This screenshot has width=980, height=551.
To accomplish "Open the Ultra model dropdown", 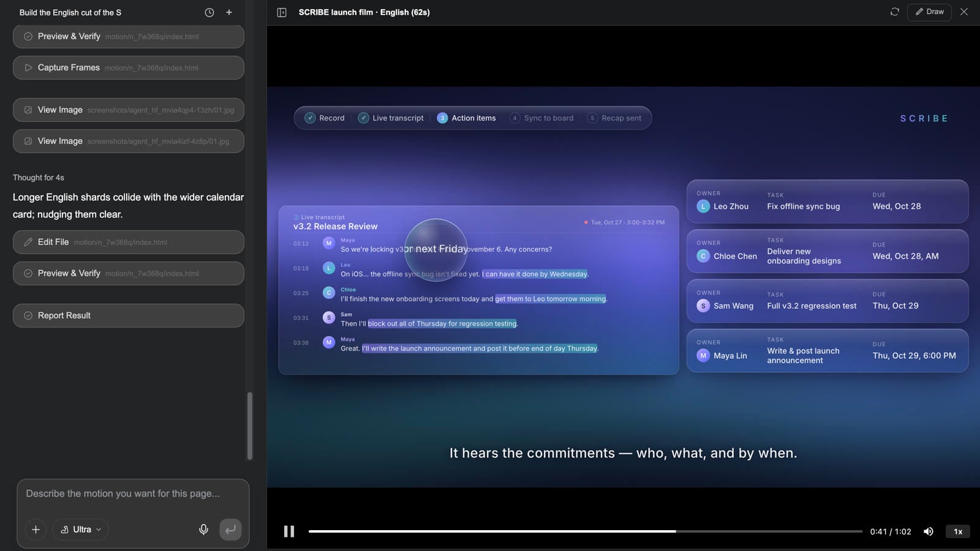I will 81,530.
